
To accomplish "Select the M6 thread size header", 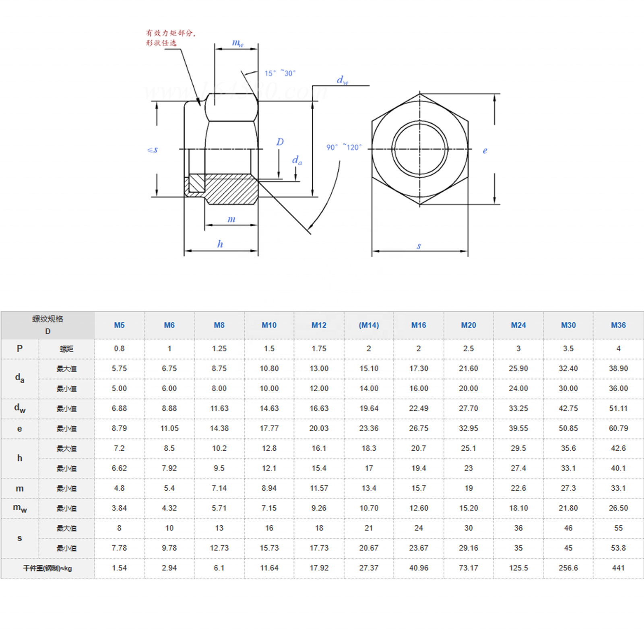I will point(169,325).
